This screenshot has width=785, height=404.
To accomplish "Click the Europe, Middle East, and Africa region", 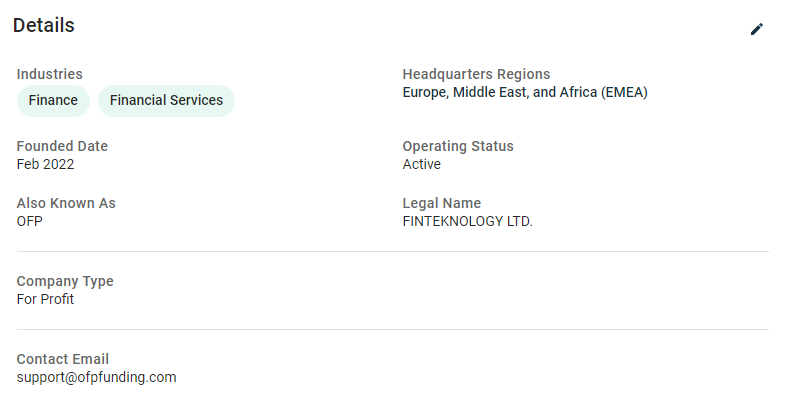I will (x=525, y=93).
